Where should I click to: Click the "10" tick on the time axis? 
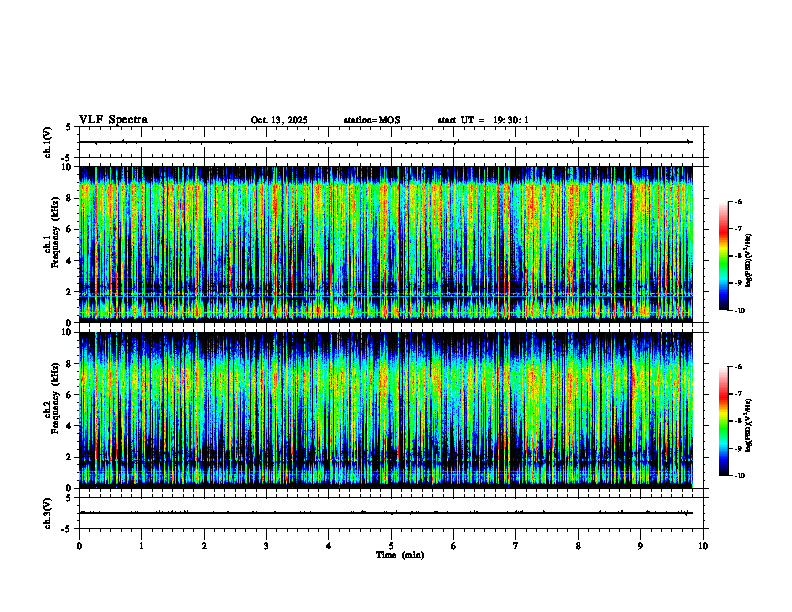703,546
